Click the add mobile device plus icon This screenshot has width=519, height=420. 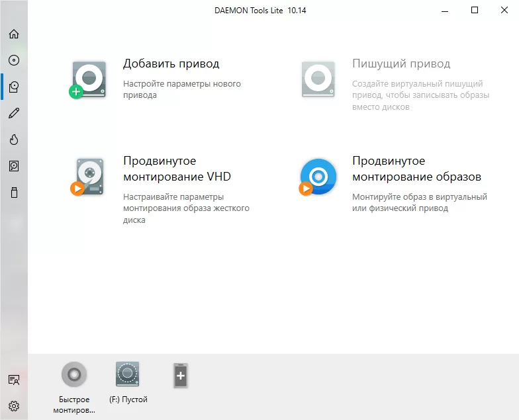point(181,376)
